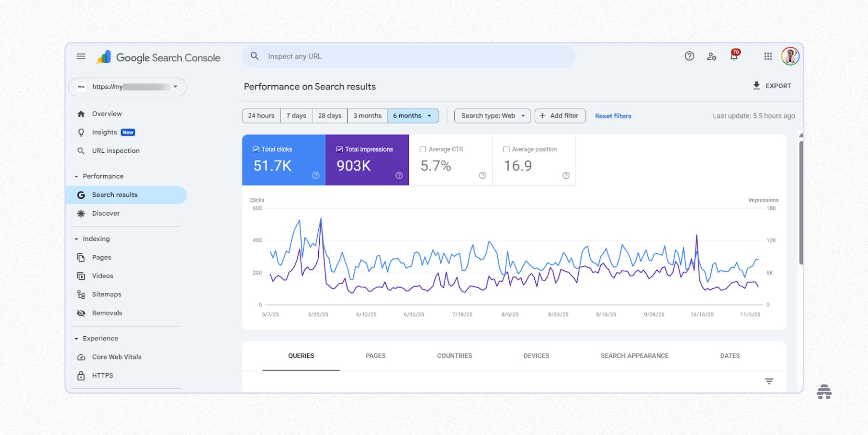Open Total impressions help tooltip icon
This screenshot has height=435, width=868.
399,175
